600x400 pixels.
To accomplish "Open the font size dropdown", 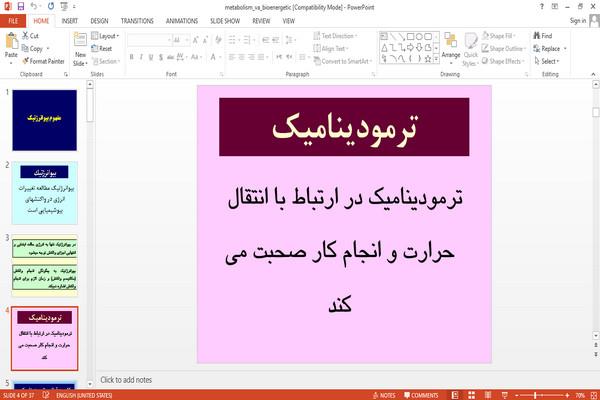I will click(187, 39).
